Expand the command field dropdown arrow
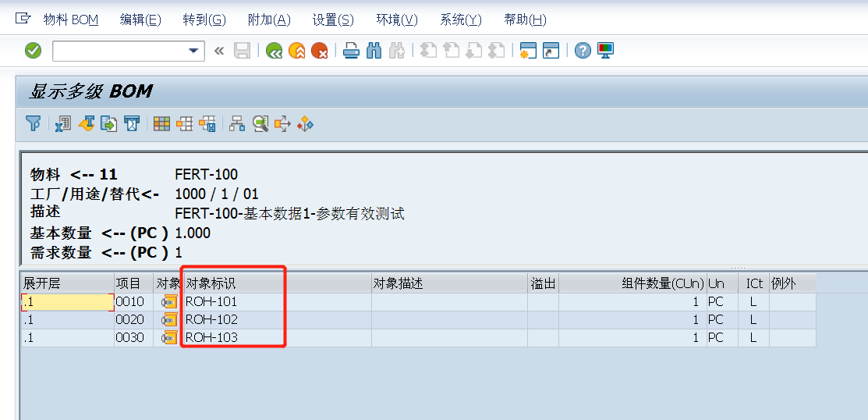Screen dimensions: 868x420 [x=193, y=51]
